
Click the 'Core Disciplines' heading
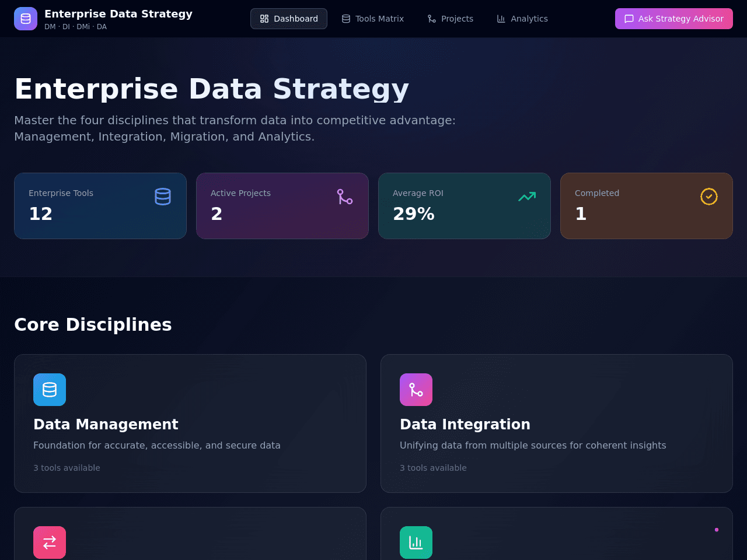tap(93, 324)
